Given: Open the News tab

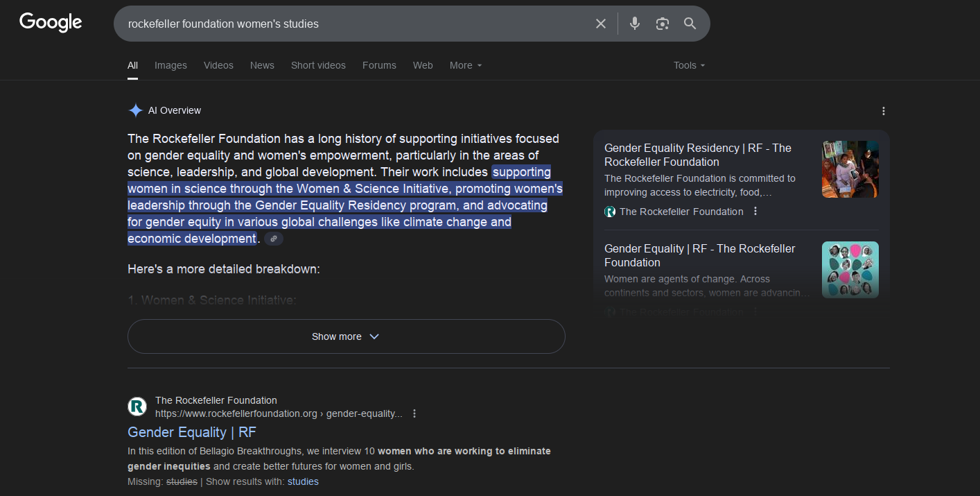Looking at the screenshot, I should 262,65.
